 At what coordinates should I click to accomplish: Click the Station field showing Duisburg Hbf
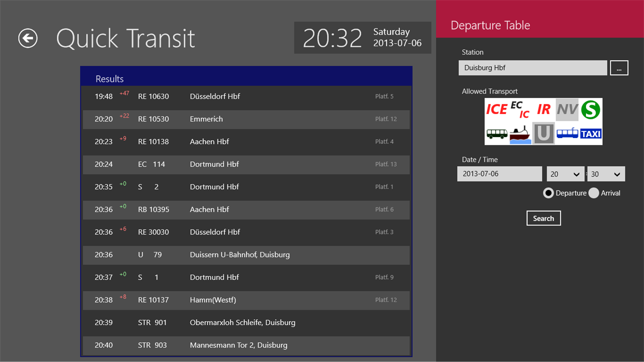click(533, 67)
